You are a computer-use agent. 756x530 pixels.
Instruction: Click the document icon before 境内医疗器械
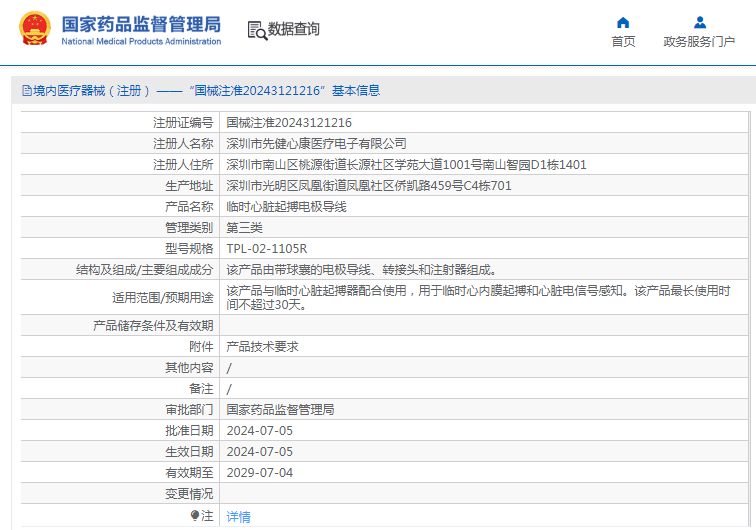point(27,91)
